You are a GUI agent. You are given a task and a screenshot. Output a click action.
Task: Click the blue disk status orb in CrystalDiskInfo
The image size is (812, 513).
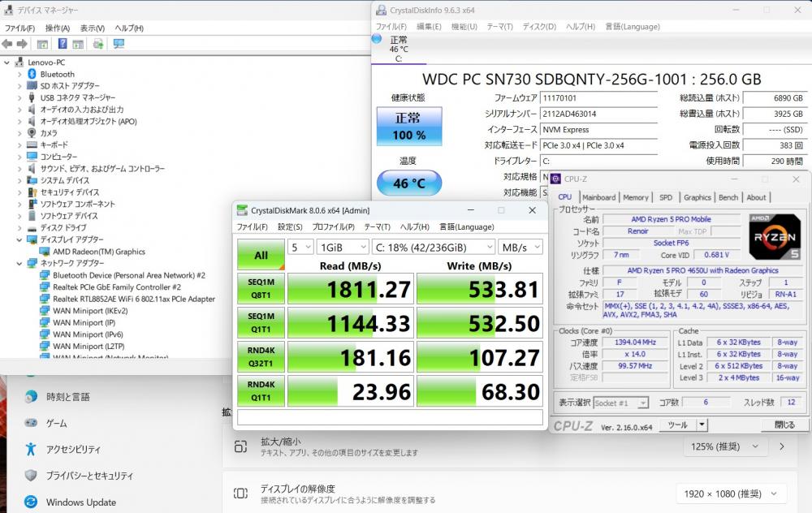[x=377, y=39]
